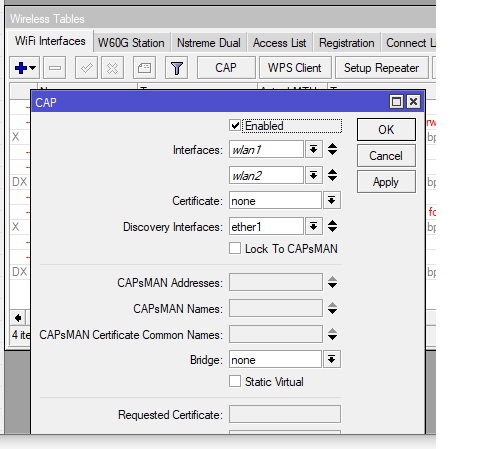Go to the Access List tab
The width and height of the screenshot is (504, 449).
coord(279,43)
